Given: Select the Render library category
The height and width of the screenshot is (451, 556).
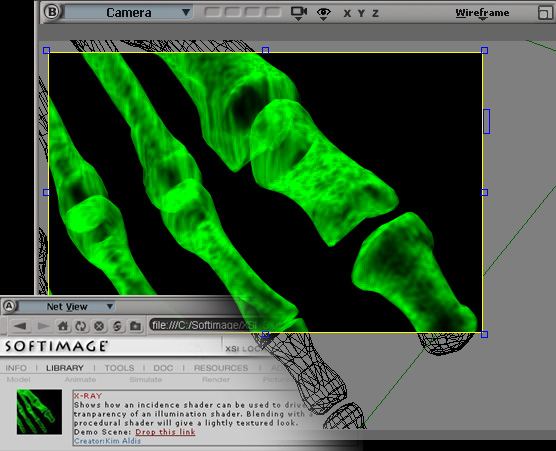Looking at the screenshot, I should 216,379.
